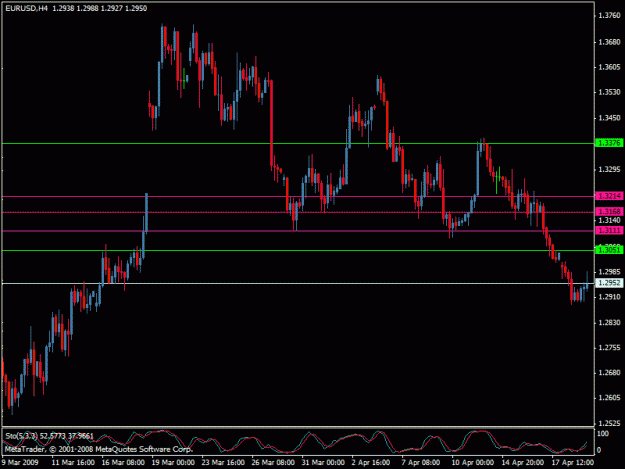Click the 1.3214 pink price label
The image size is (625, 469).
609,196
